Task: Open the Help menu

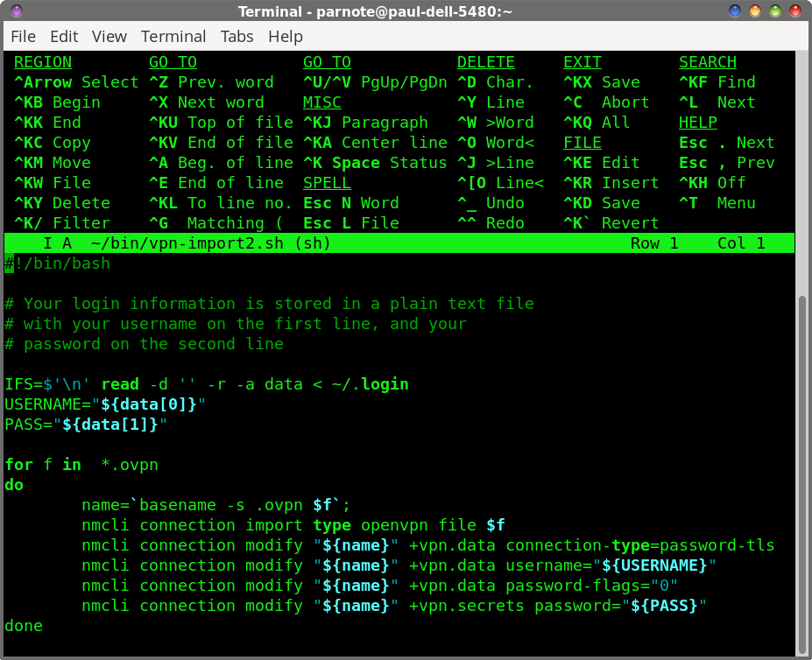Action: point(285,37)
